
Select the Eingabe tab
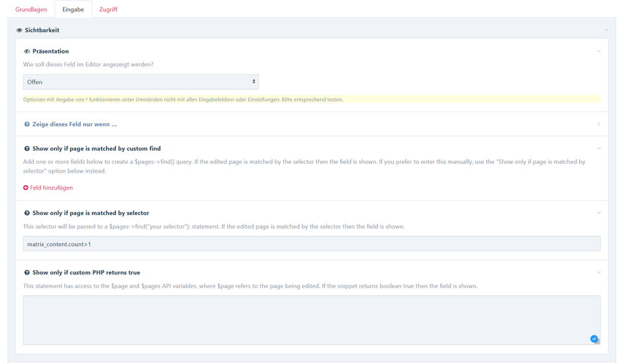[x=73, y=9]
